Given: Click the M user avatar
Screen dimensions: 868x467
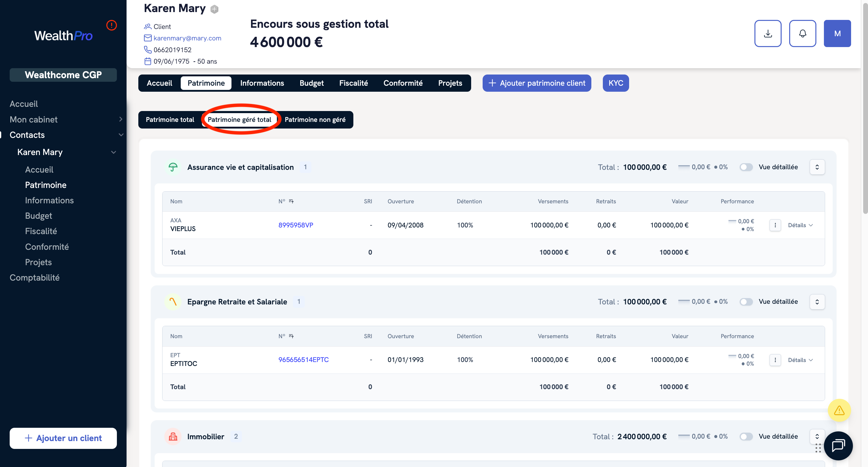Looking at the screenshot, I should point(837,33).
